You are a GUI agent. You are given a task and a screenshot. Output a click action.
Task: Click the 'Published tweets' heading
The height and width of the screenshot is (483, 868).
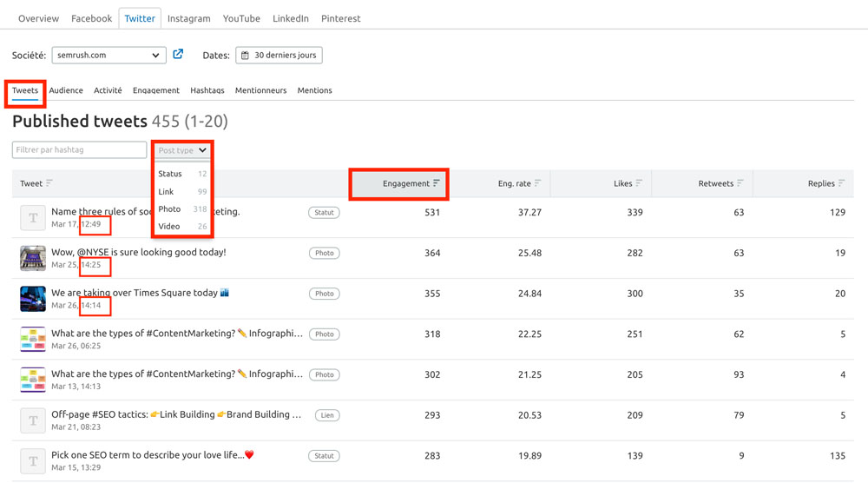pos(80,122)
